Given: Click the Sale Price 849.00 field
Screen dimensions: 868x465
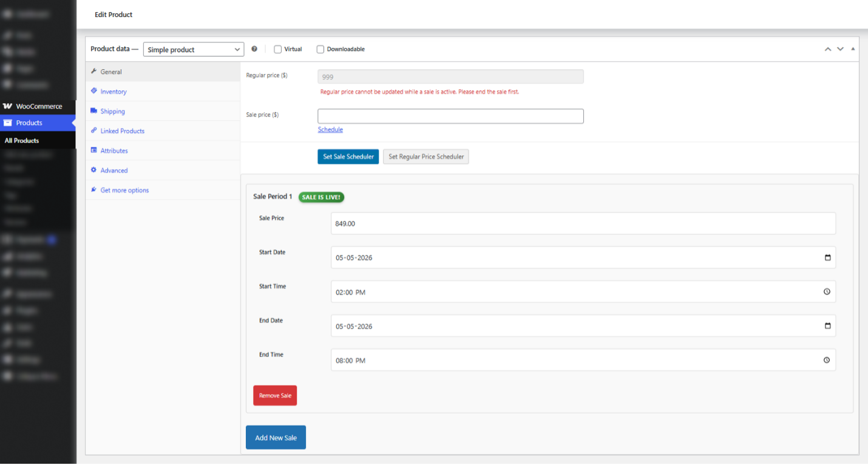Looking at the screenshot, I should 583,223.
